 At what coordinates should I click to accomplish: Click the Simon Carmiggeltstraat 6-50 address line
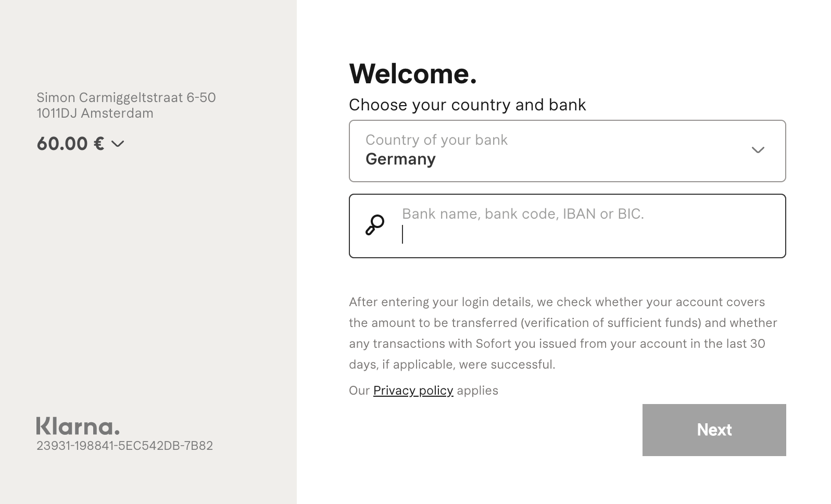coord(126,98)
